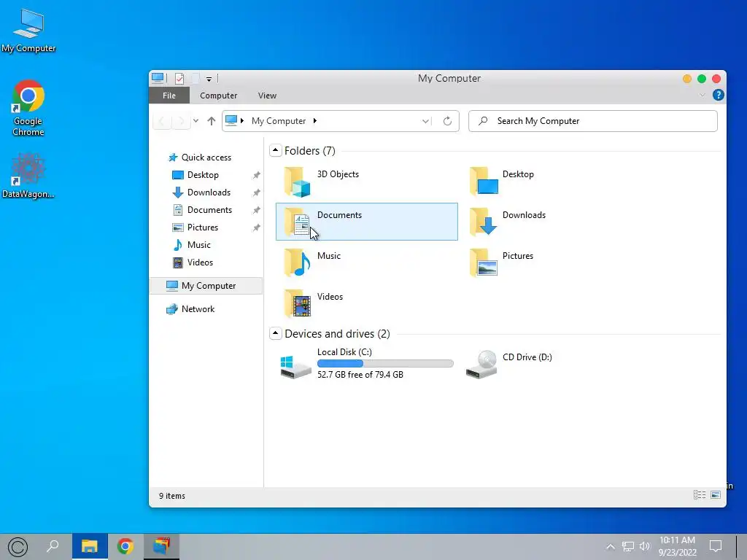Select DataWagon desktop shortcut
The width and height of the screenshot is (747, 560).
tap(28, 176)
